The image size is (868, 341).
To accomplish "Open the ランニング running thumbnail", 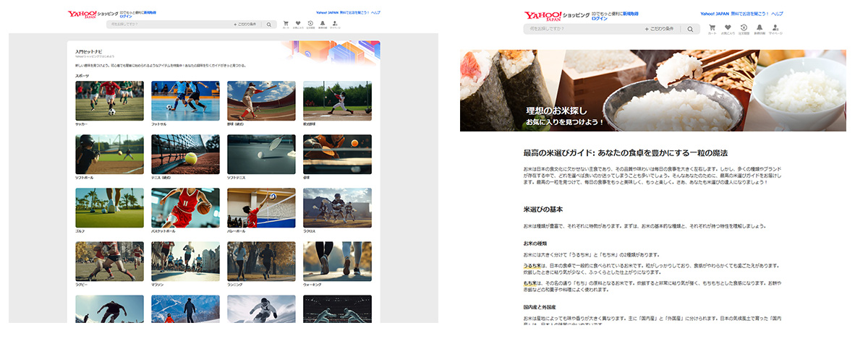I will tap(261, 261).
